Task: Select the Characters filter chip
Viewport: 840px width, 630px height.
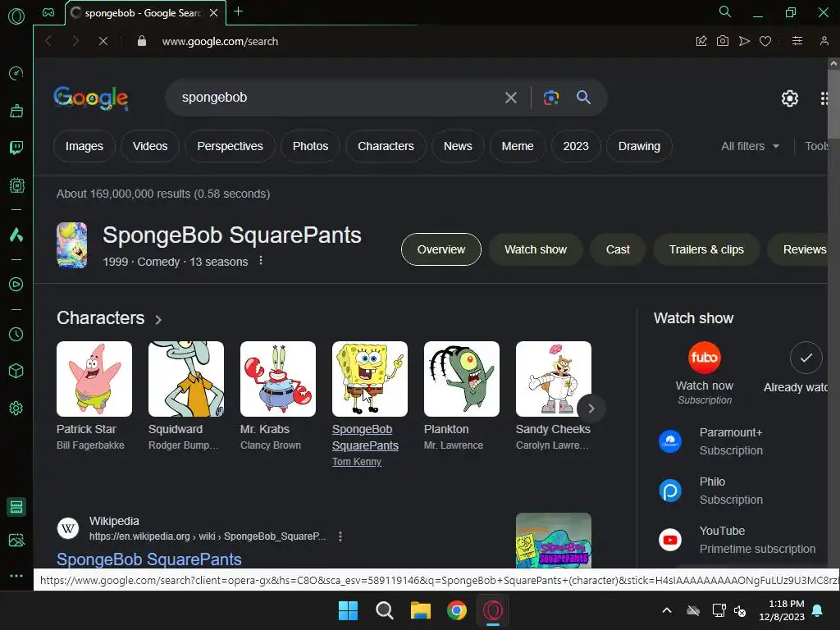Action: coord(386,146)
